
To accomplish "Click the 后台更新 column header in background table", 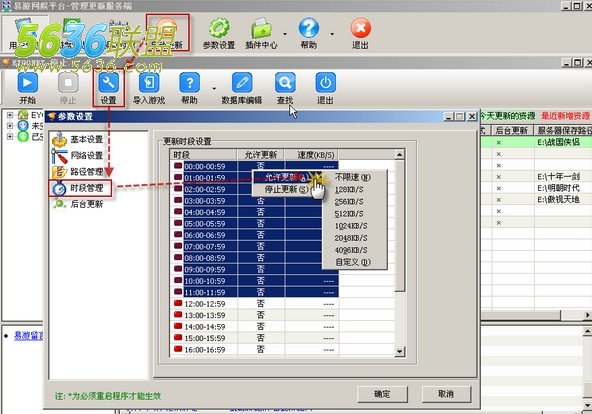I will 512,131.
